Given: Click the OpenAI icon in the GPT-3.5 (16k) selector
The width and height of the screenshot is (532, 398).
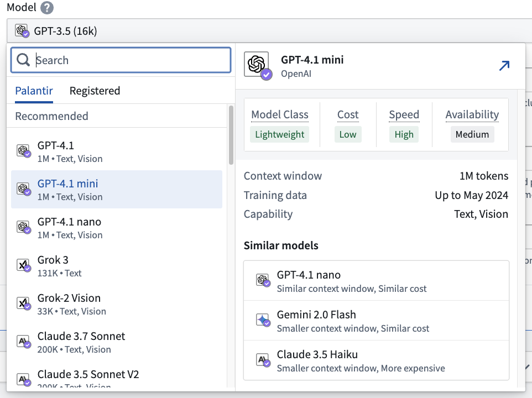Looking at the screenshot, I should 22,31.
